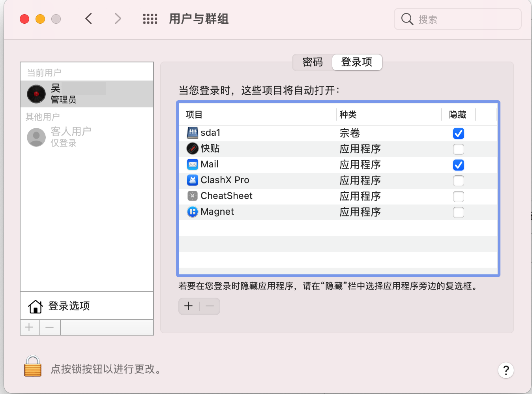Viewport: 532px width, 394px height.
Task: Go forward with the right chevron arrow
Action: [x=118, y=19]
